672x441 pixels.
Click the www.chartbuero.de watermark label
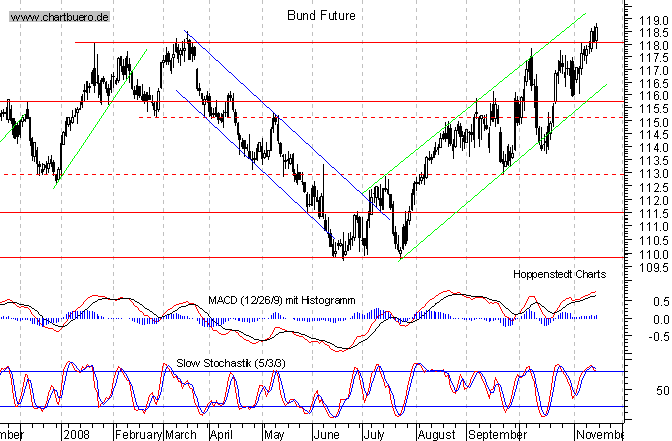(60, 17)
